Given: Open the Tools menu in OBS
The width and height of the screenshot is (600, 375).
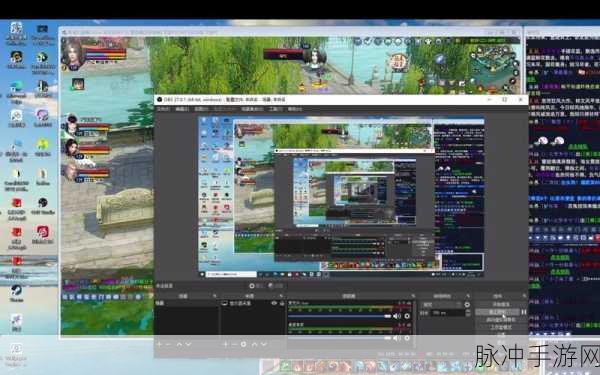Looking at the screenshot, I should [275, 109].
